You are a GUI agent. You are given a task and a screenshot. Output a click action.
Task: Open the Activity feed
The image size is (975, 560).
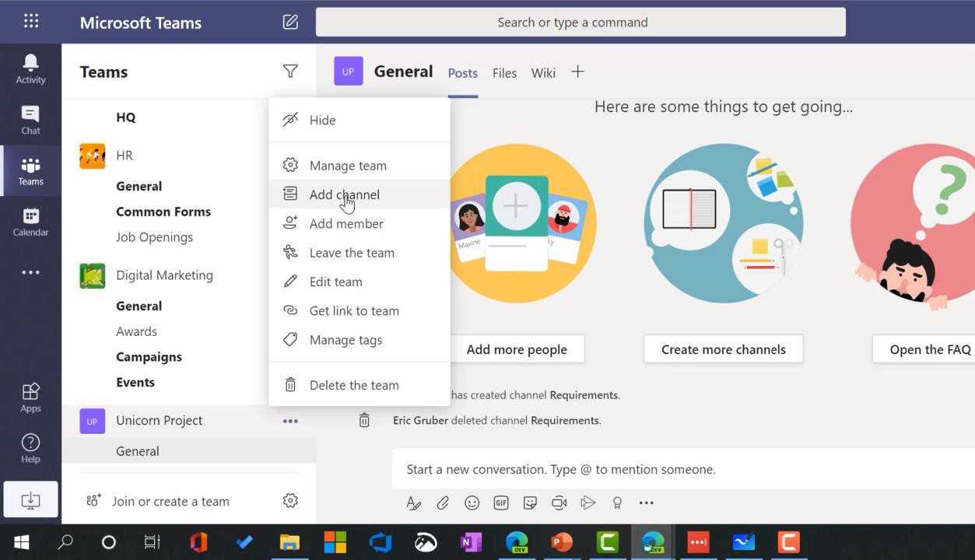tap(30, 69)
